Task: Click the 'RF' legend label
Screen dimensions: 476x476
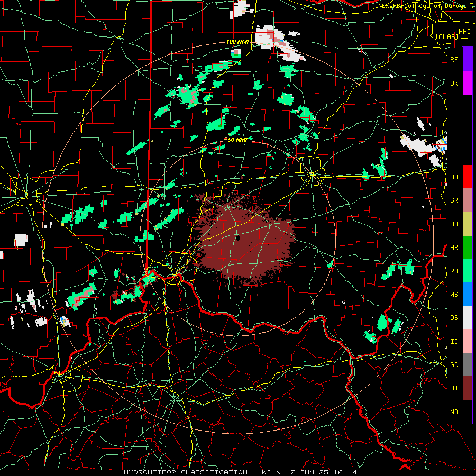Action: 454,60
